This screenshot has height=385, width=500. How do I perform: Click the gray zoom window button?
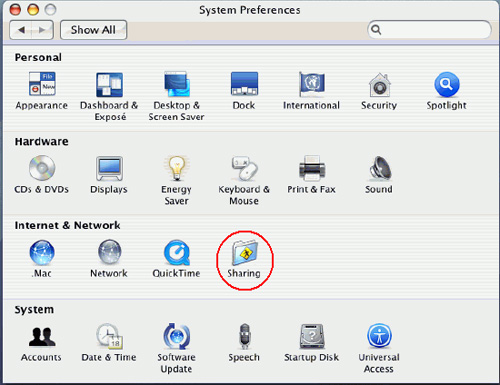[x=50, y=10]
